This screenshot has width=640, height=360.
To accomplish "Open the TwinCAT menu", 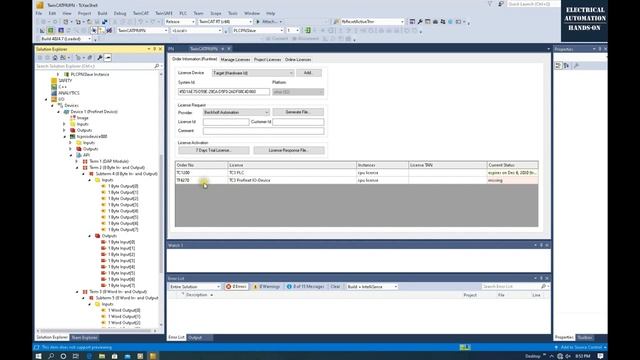I will [141, 13].
